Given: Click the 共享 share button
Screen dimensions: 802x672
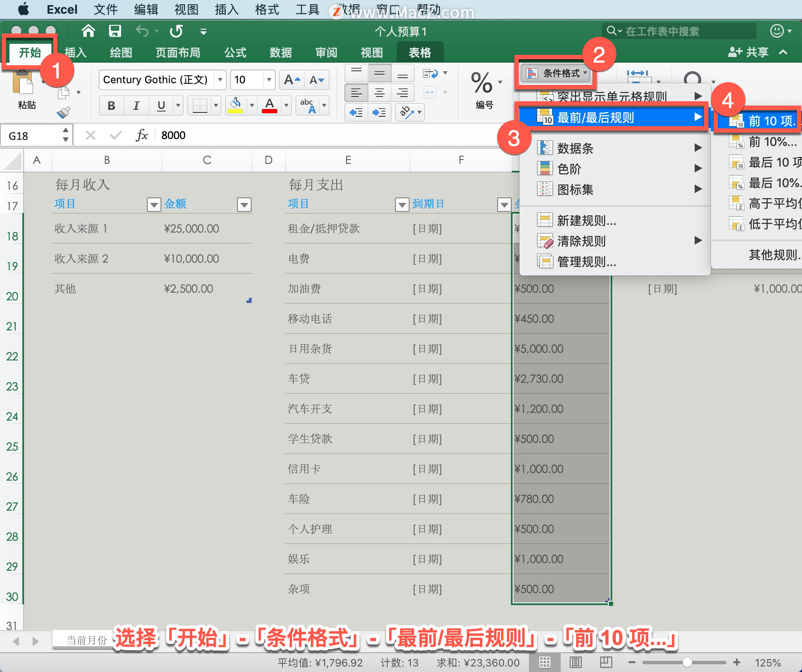Looking at the screenshot, I should point(748,52).
